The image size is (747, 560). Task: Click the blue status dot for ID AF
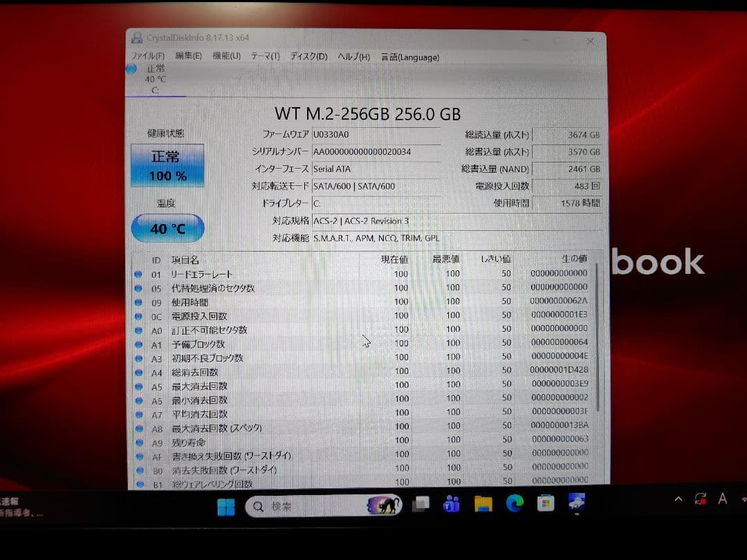[x=140, y=456]
